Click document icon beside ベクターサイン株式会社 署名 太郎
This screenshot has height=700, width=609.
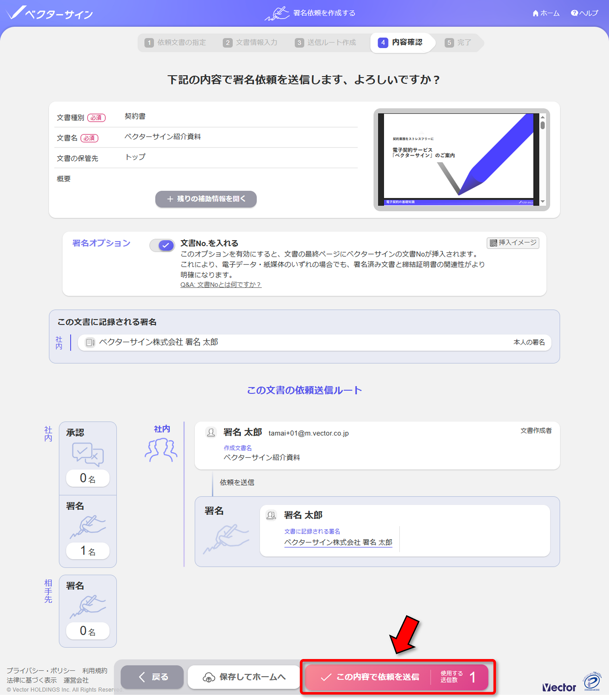pos(90,342)
